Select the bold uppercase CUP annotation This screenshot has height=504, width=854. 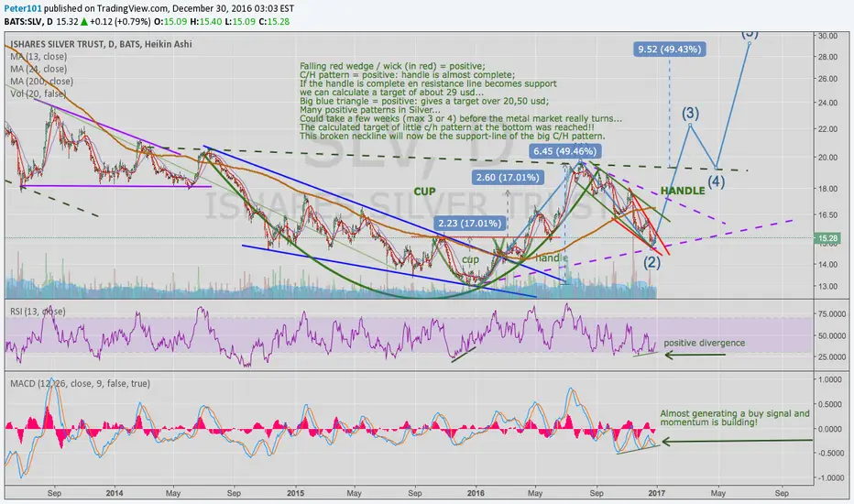(424, 192)
